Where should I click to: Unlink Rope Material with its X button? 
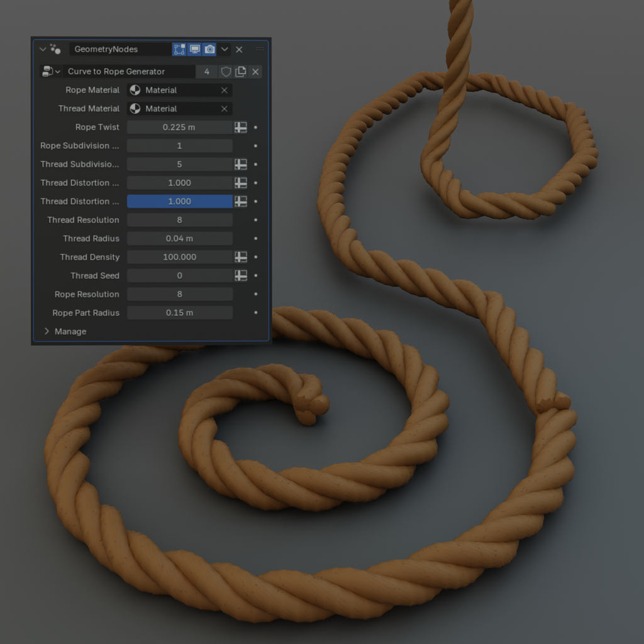pyautogui.click(x=223, y=90)
